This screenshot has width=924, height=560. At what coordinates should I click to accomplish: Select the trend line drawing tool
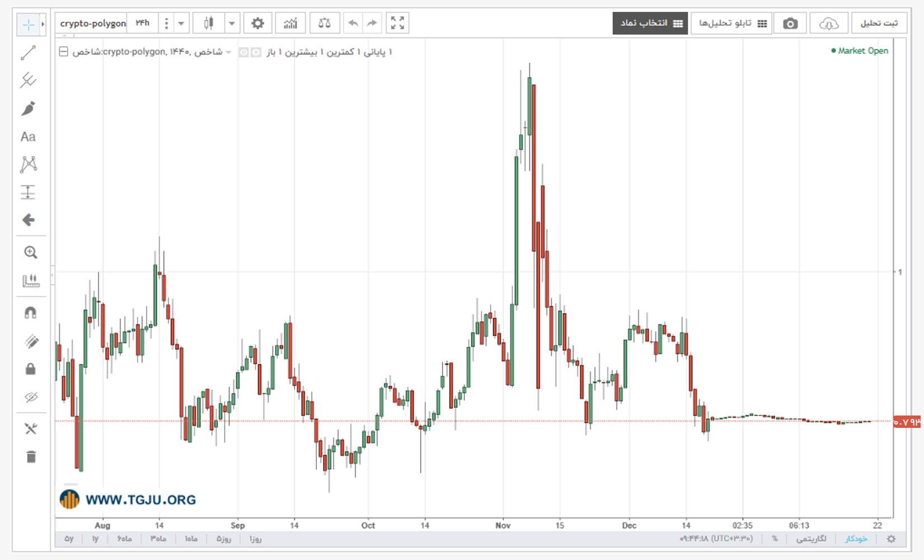click(x=28, y=53)
